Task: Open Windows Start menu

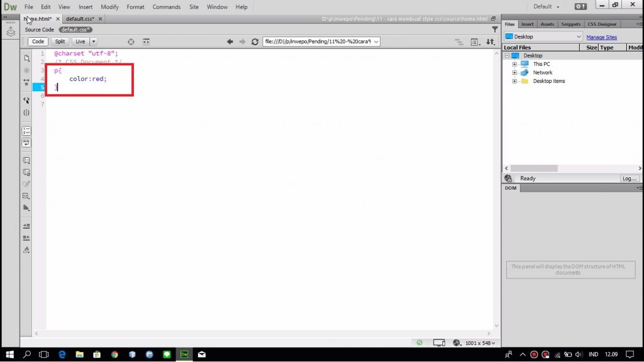Action: point(10,354)
